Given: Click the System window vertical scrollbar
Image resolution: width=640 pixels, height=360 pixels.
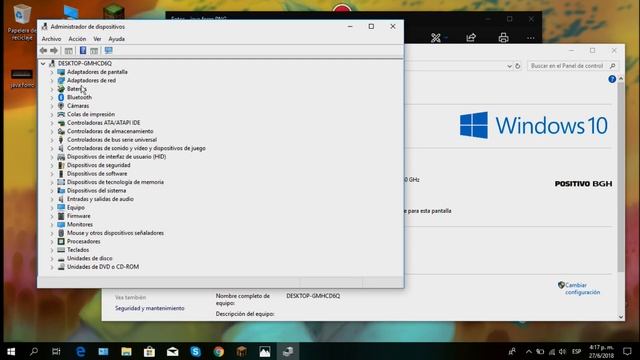Looking at the screenshot, I should coord(621,178).
